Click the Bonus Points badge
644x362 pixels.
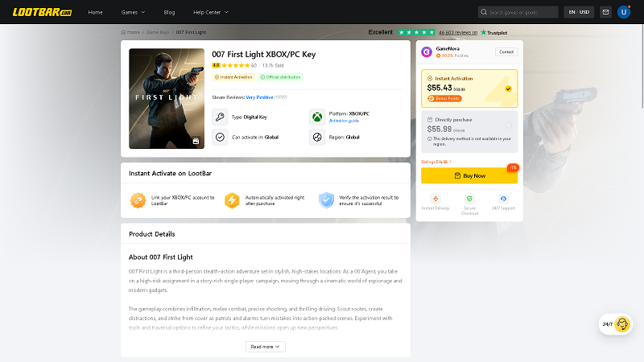[x=444, y=98]
